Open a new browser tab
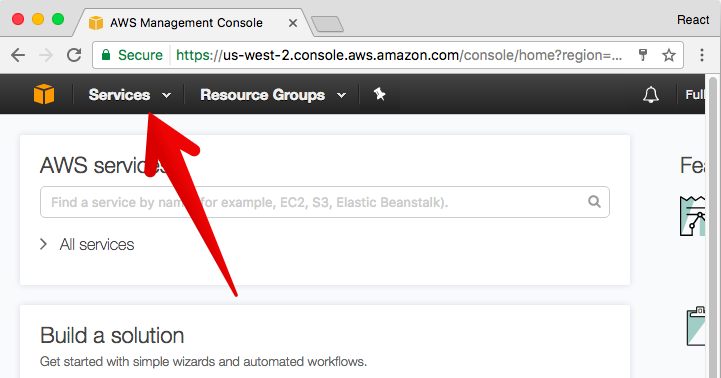721x378 pixels. coord(327,24)
